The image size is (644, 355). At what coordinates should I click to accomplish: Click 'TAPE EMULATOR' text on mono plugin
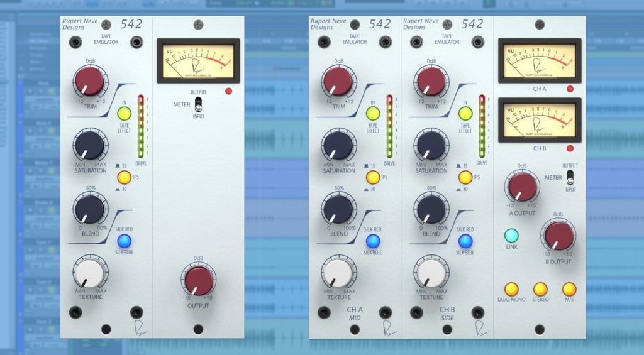(106, 39)
